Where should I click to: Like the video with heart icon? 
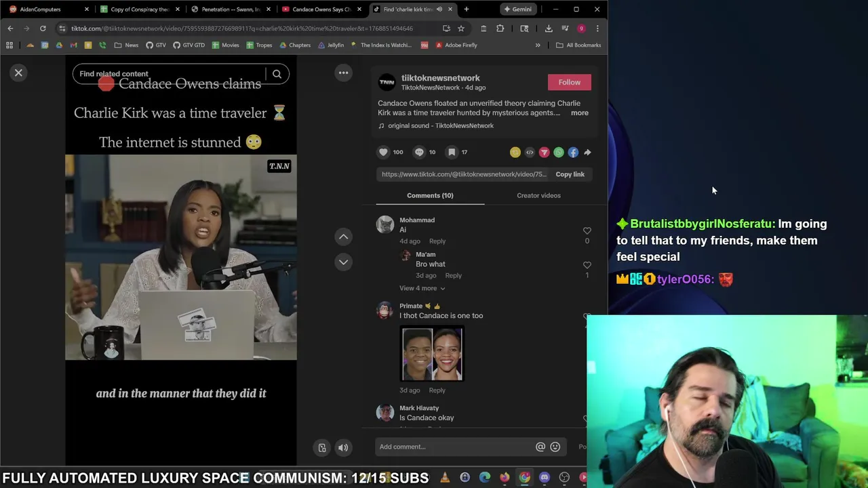pos(383,152)
